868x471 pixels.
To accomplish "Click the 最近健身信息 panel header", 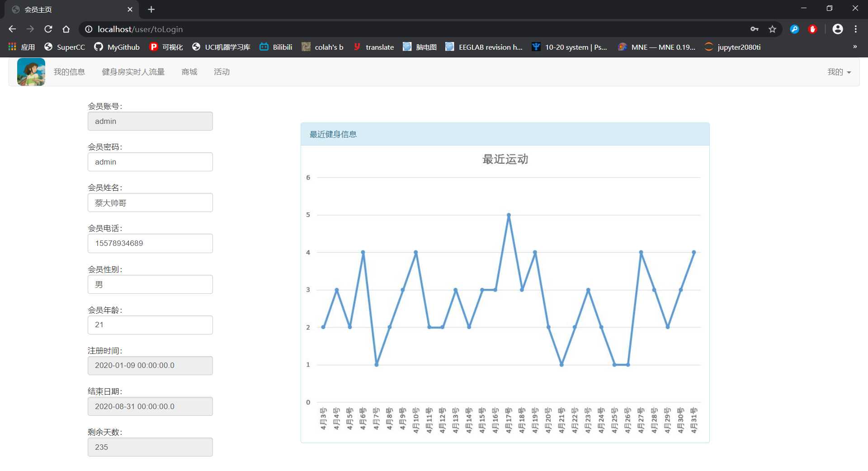I will click(505, 134).
